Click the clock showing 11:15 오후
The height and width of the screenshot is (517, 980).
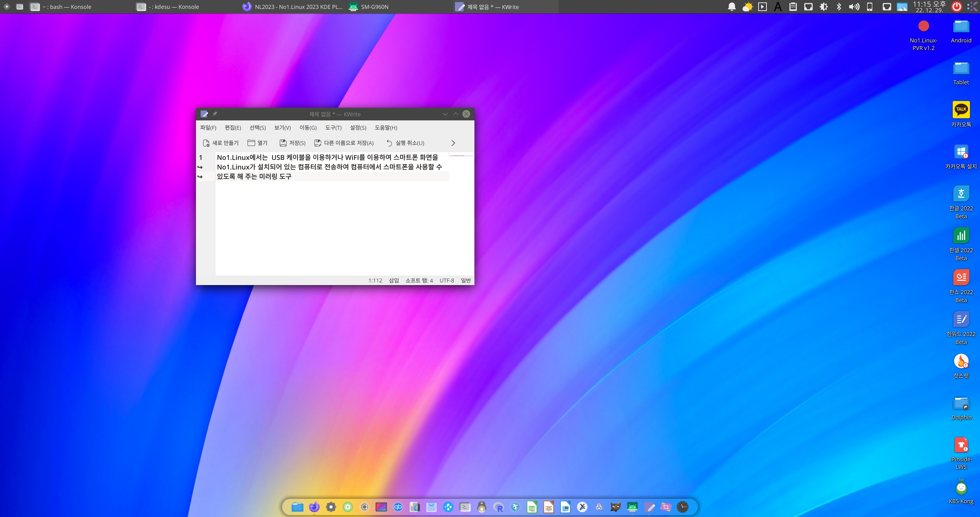tap(930, 7)
